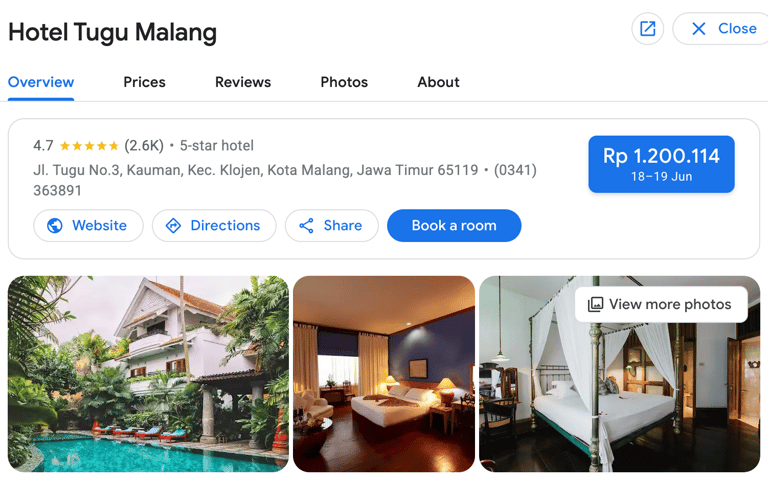Click the Hotel Tugu Malang title
The width and height of the screenshot is (768, 483).
click(113, 33)
